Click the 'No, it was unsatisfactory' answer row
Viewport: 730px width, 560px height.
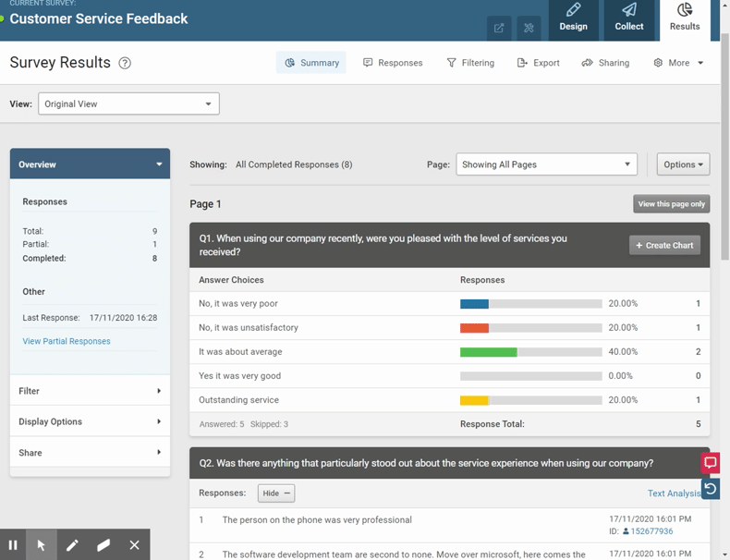click(x=449, y=328)
